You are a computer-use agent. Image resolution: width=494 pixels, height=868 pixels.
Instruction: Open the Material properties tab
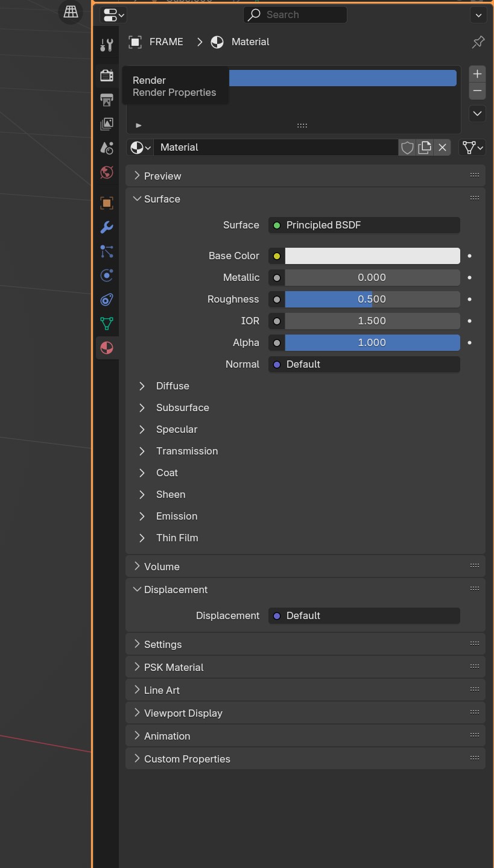point(107,348)
